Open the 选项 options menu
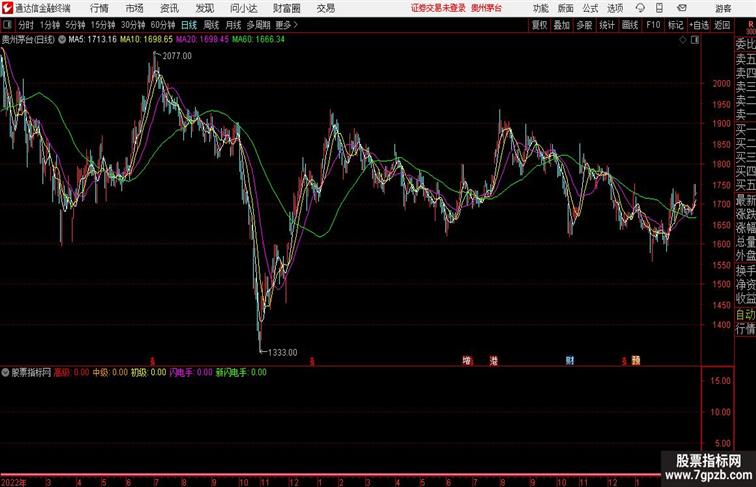756x487 pixels. (615, 8)
